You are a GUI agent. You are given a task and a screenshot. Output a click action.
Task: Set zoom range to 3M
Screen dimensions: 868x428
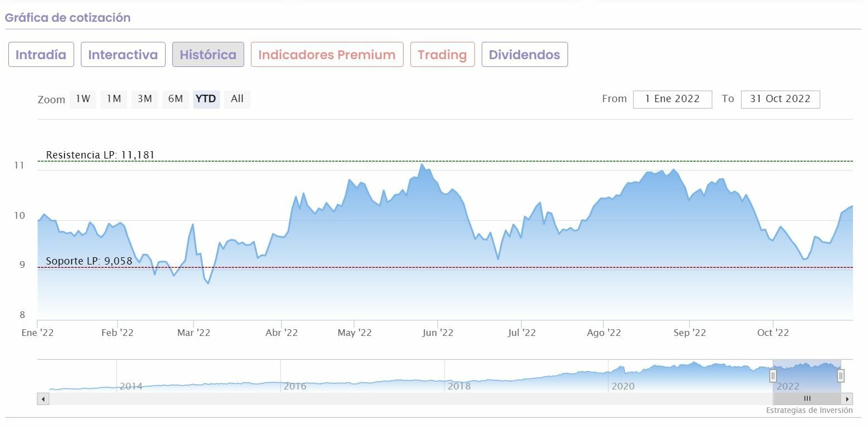144,99
